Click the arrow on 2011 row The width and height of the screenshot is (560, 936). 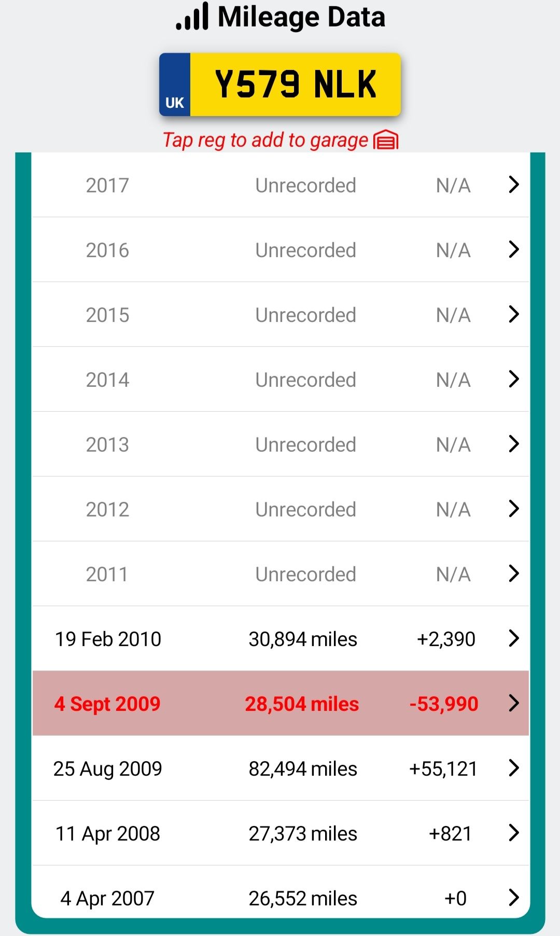[x=513, y=574]
